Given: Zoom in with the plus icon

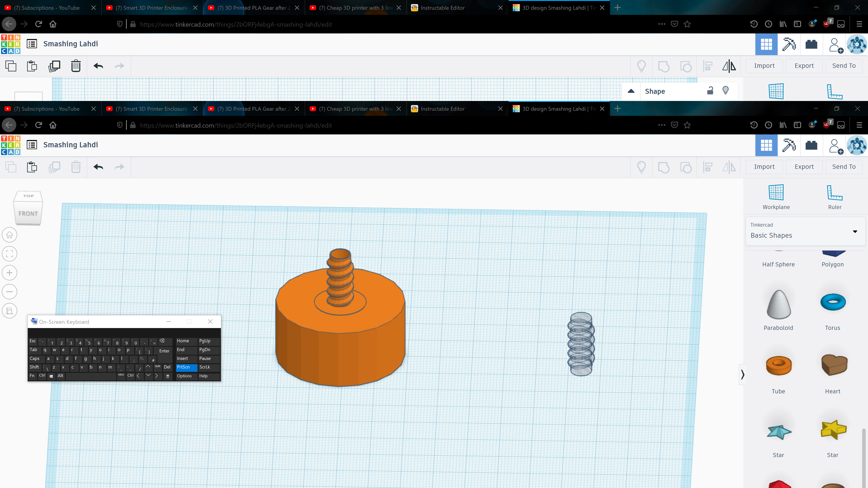Looking at the screenshot, I should click(9, 273).
